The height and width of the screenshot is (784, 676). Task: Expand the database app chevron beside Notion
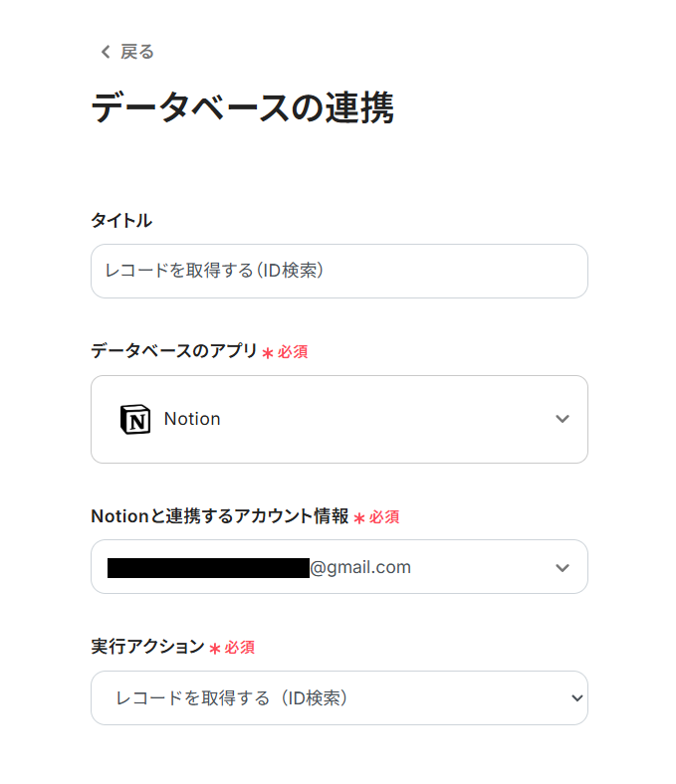pyautogui.click(x=562, y=419)
